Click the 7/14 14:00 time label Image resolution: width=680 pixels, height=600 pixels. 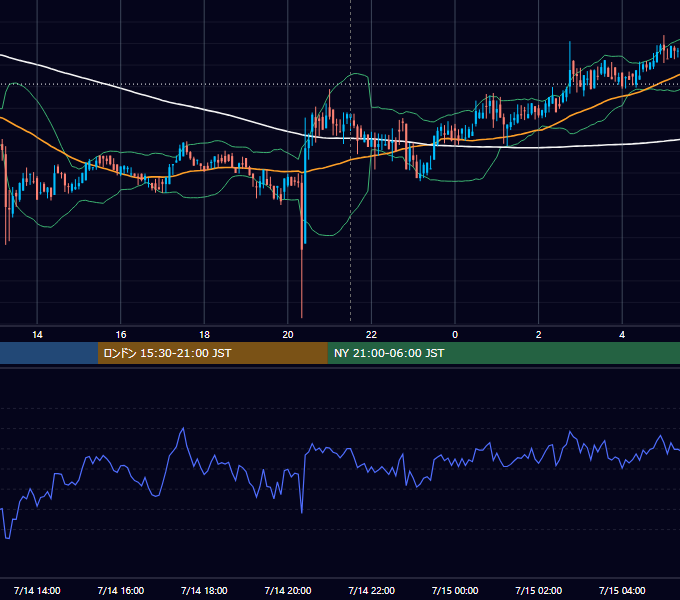click(x=37, y=590)
